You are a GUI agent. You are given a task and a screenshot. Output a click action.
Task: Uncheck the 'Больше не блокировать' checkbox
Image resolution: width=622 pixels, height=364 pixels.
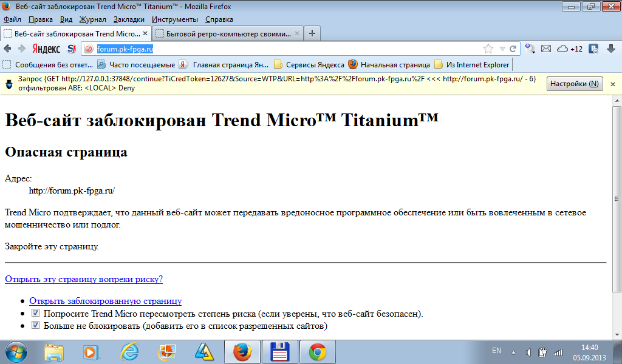tap(35, 326)
